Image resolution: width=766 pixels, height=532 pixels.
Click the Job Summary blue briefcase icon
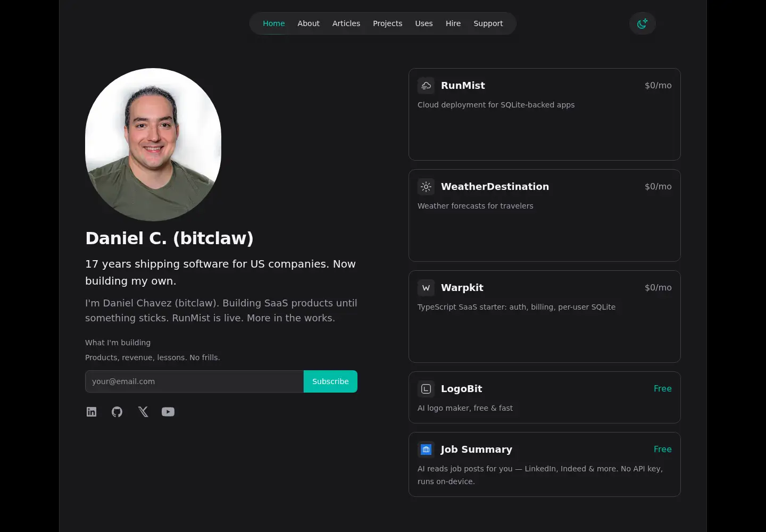[x=426, y=450]
